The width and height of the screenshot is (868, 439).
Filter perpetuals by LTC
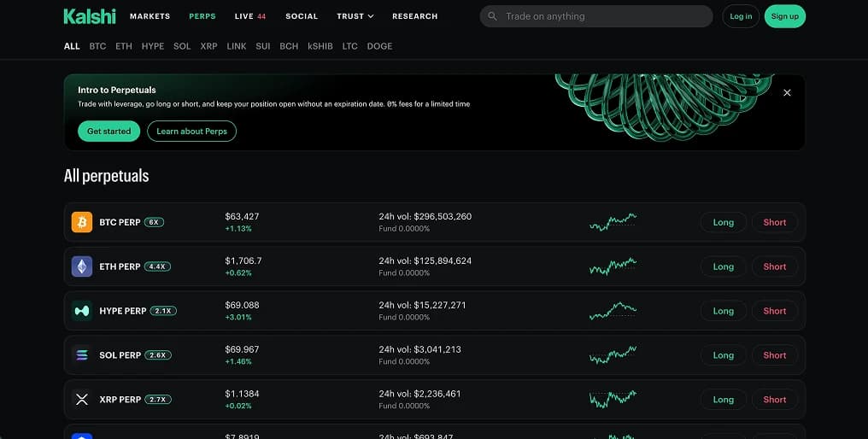click(350, 46)
